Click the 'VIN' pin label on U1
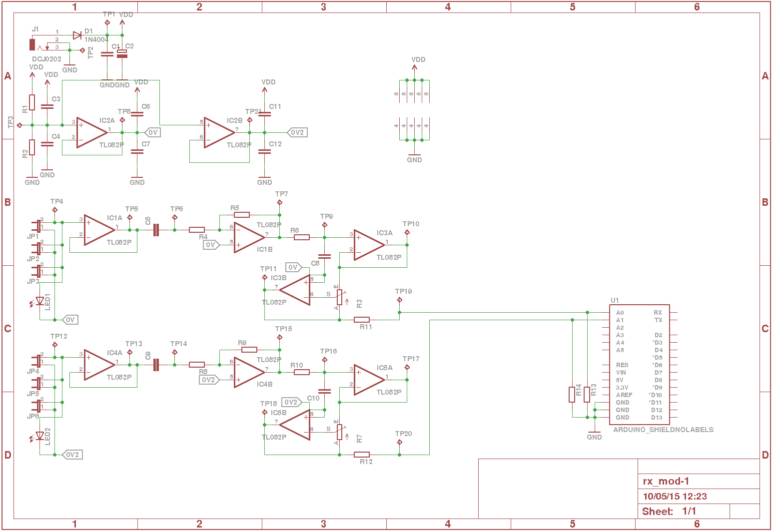Image resolution: width=772 pixels, height=532 pixels. (621, 373)
